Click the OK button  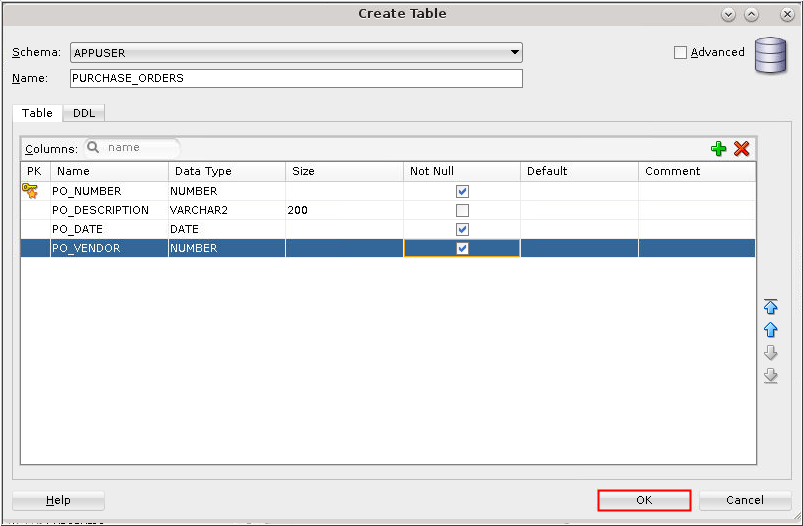point(644,500)
